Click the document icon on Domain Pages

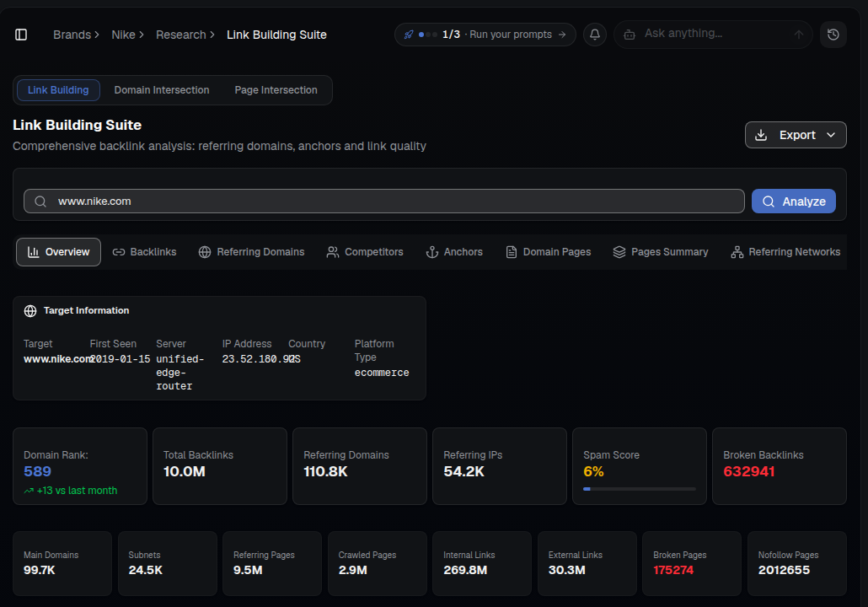(x=512, y=252)
